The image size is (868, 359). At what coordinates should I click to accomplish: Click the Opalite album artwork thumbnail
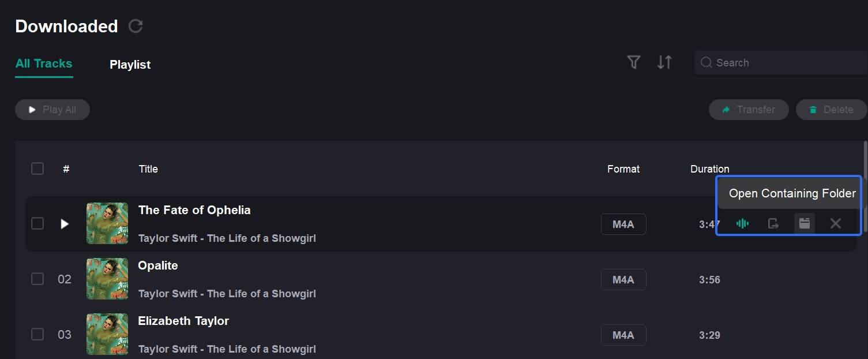pos(107,278)
